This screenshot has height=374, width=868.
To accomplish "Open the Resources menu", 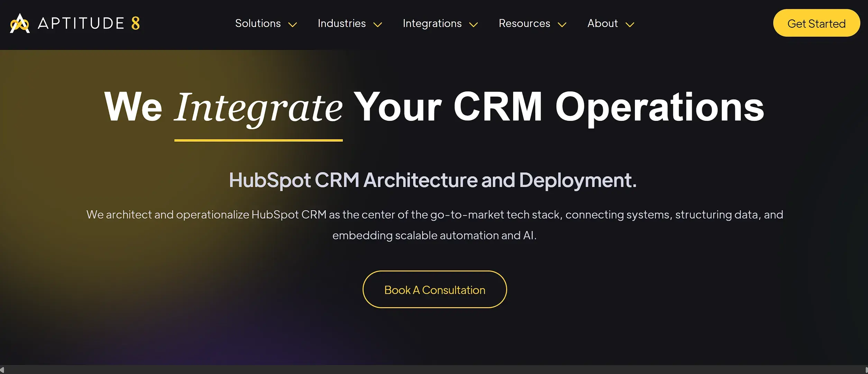I will [524, 23].
